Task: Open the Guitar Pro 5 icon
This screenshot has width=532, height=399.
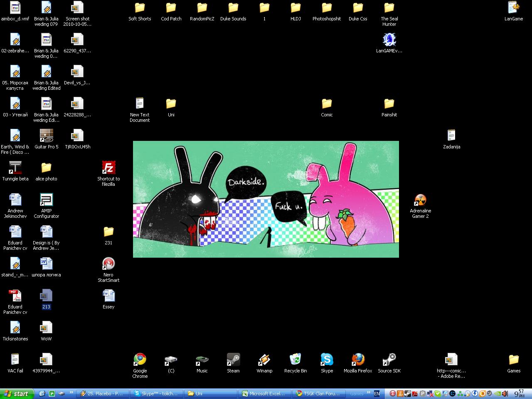Action: [x=46, y=136]
